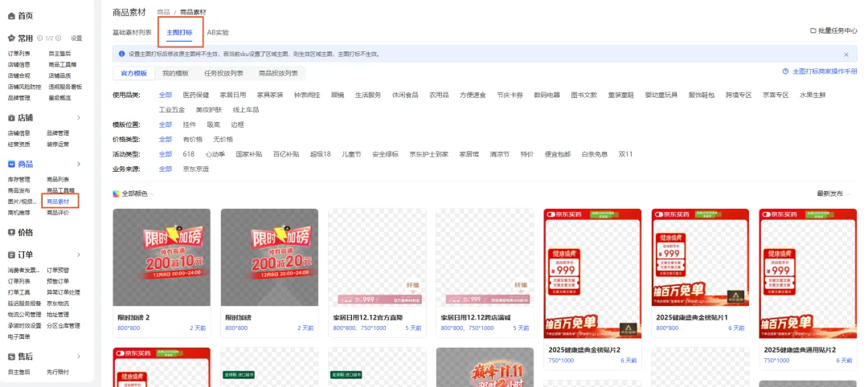Image resolution: width=868 pixels, height=387 pixels.
Task: Switch to 基础素材列表 tab
Action: [132, 33]
